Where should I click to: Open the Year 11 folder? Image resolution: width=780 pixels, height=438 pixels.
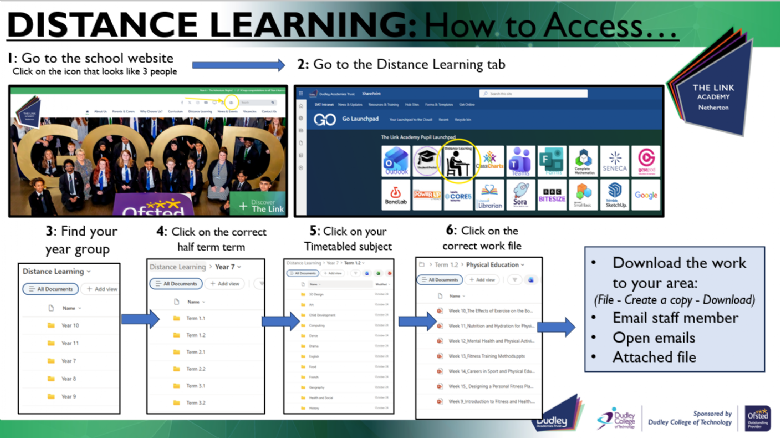(x=70, y=343)
